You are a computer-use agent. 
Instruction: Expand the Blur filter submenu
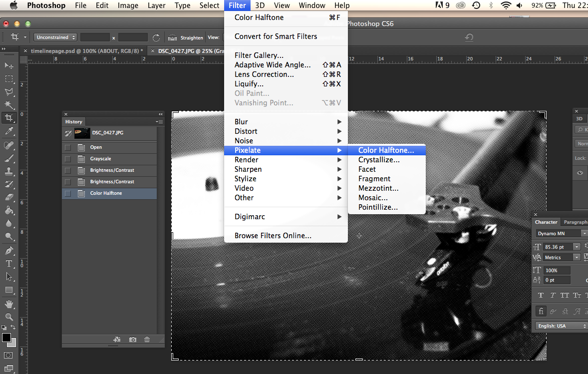[286, 121]
